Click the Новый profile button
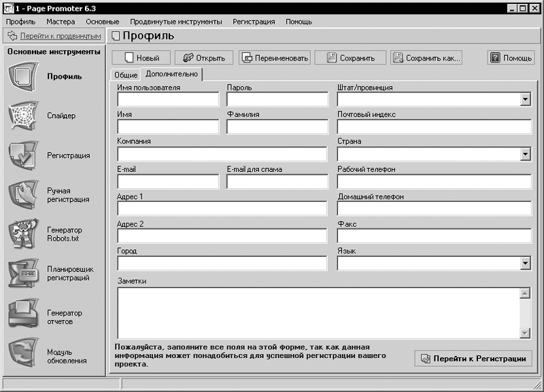The width and height of the screenshot is (544, 392). 141,58
